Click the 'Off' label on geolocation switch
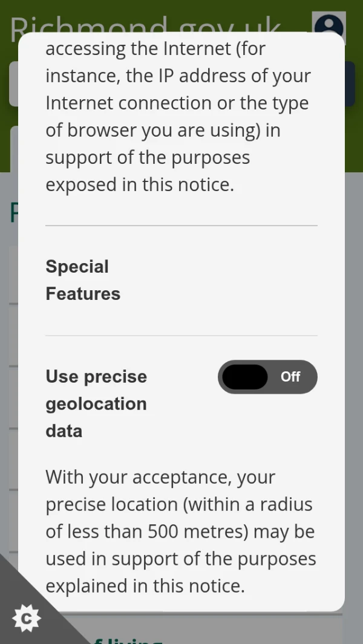The width and height of the screenshot is (363, 644). point(290,377)
